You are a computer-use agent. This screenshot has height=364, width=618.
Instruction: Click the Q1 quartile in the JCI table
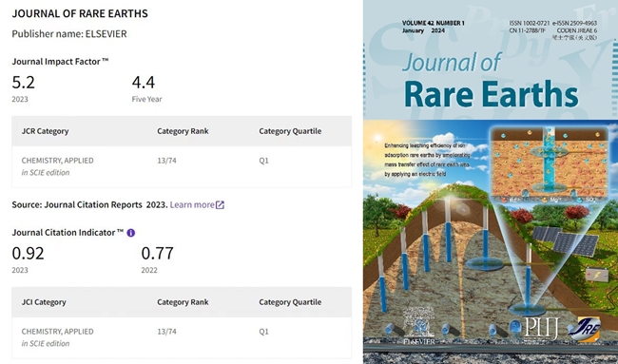coord(263,332)
